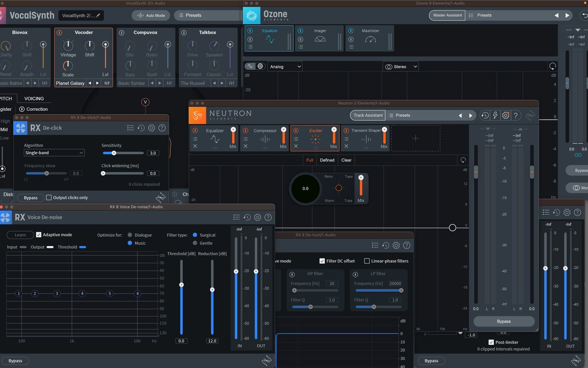Image resolution: width=588 pixels, height=368 pixels.
Task: Toggle Output clicks only checkbox
Action: pos(49,197)
